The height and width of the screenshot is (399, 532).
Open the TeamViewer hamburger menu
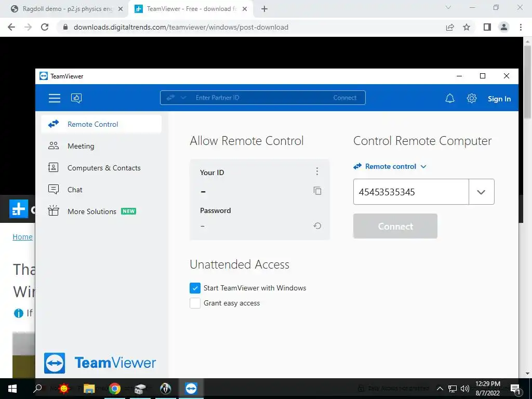pyautogui.click(x=54, y=98)
